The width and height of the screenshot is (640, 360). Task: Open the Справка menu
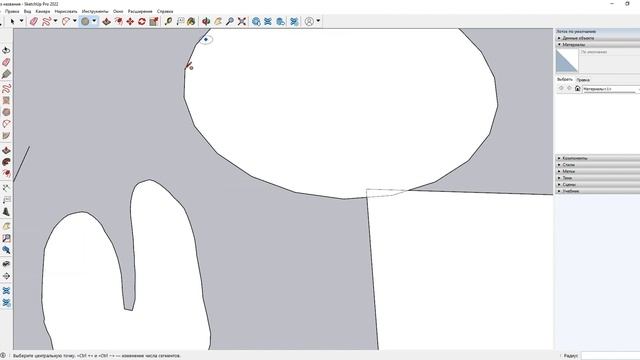[165, 11]
